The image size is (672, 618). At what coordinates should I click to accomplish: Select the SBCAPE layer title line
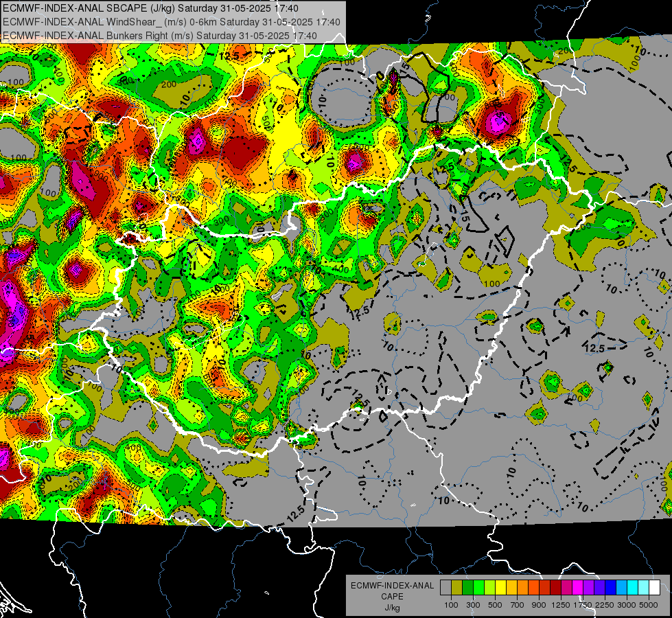(x=150, y=8)
